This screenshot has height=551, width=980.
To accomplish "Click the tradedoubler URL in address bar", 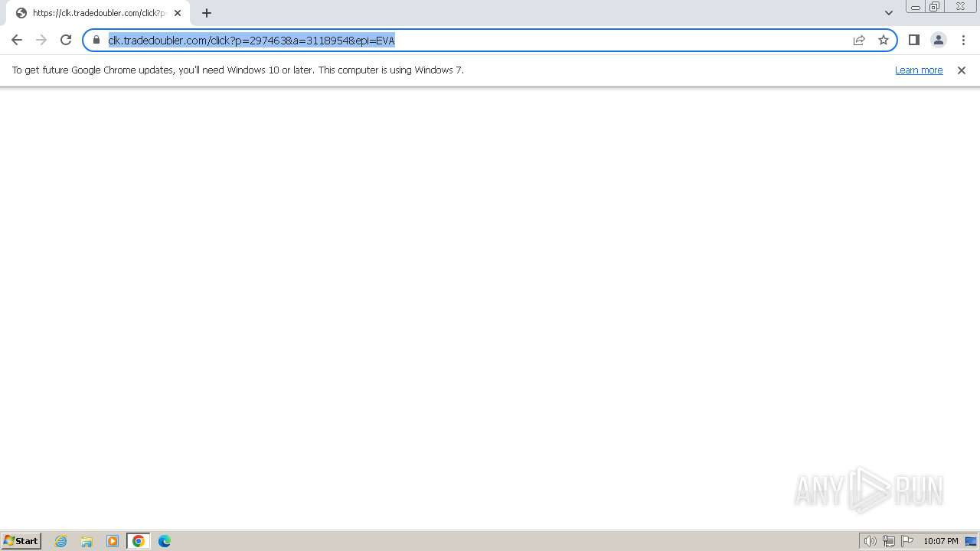I will coord(251,41).
